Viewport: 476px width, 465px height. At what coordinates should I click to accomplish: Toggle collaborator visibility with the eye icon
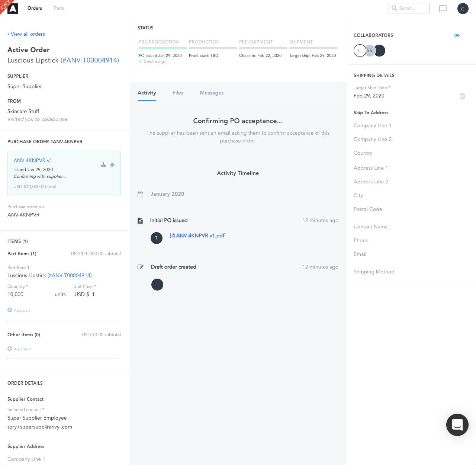(x=457, y=35)
